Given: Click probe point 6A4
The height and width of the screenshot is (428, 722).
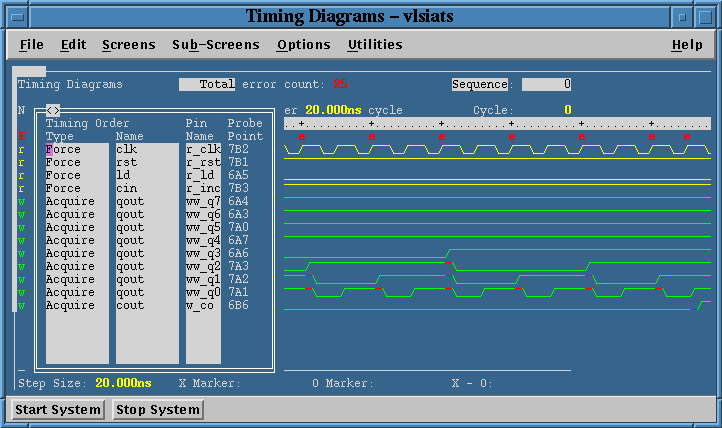Looking at the screenshot, I should click(238, 202).
